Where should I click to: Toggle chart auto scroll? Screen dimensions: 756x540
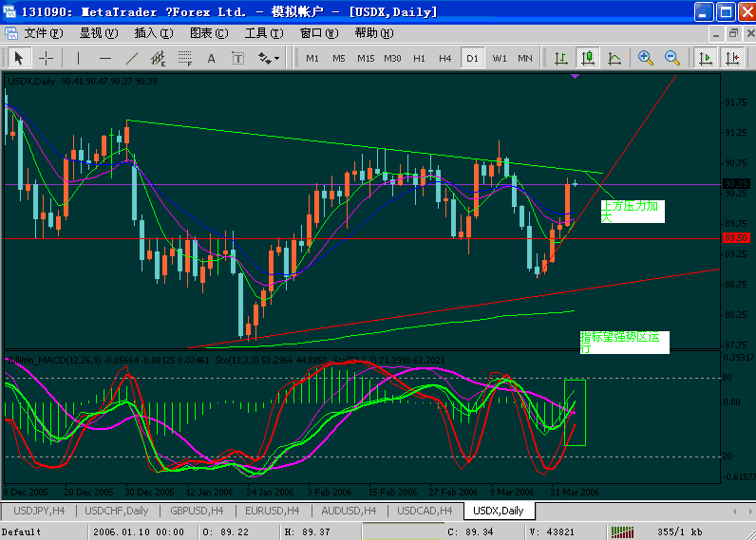tap(706, 58)
